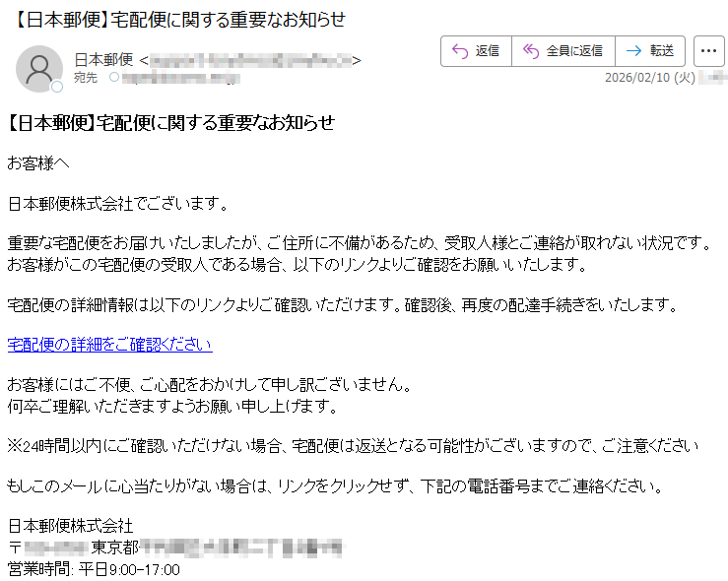This screenshot has height=581, width=728.
Task: Click the email subject title at top
Action: (x=178, y=20)
